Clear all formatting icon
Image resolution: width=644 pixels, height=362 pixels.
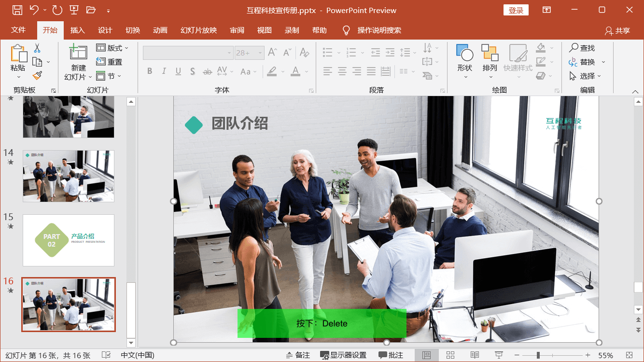point(304,52)
